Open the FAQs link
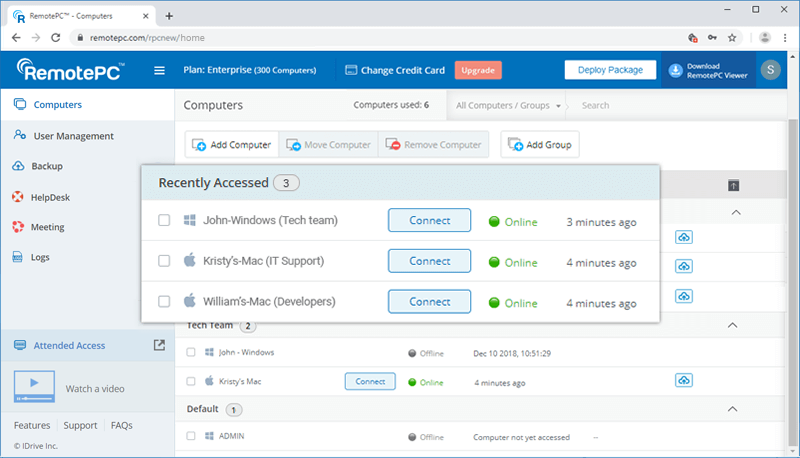The image size is (800, 458). (x=121, y=425)
